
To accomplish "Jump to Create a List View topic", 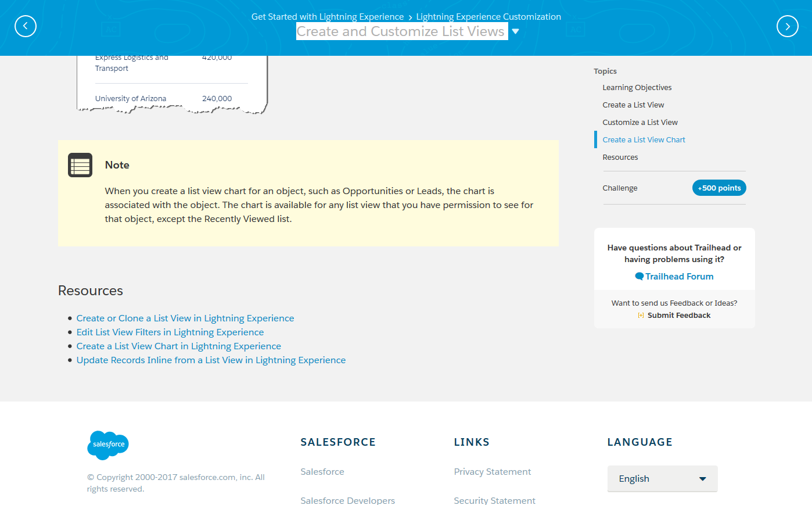I will [633, 105].
